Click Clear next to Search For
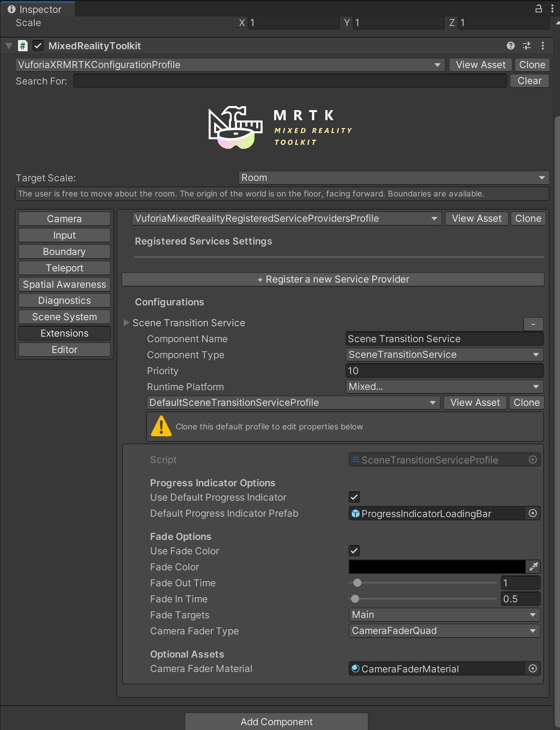 pyautogui.click(x=529, y=81)
